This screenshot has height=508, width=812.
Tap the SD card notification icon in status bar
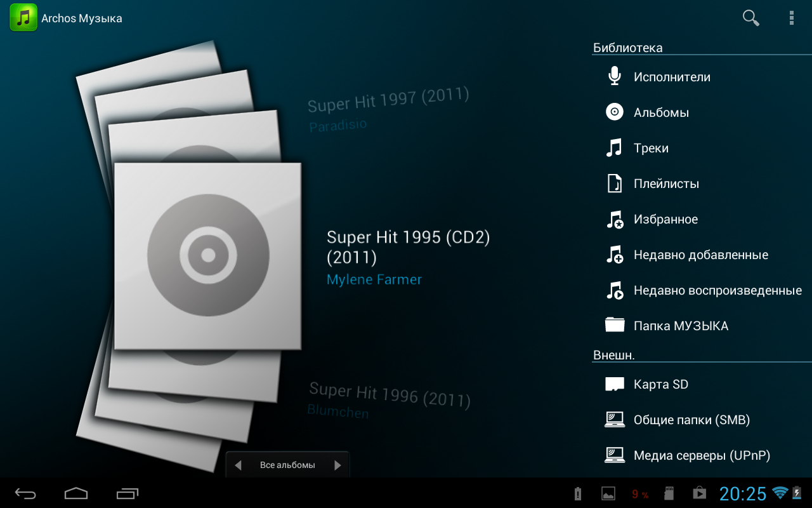668,493
